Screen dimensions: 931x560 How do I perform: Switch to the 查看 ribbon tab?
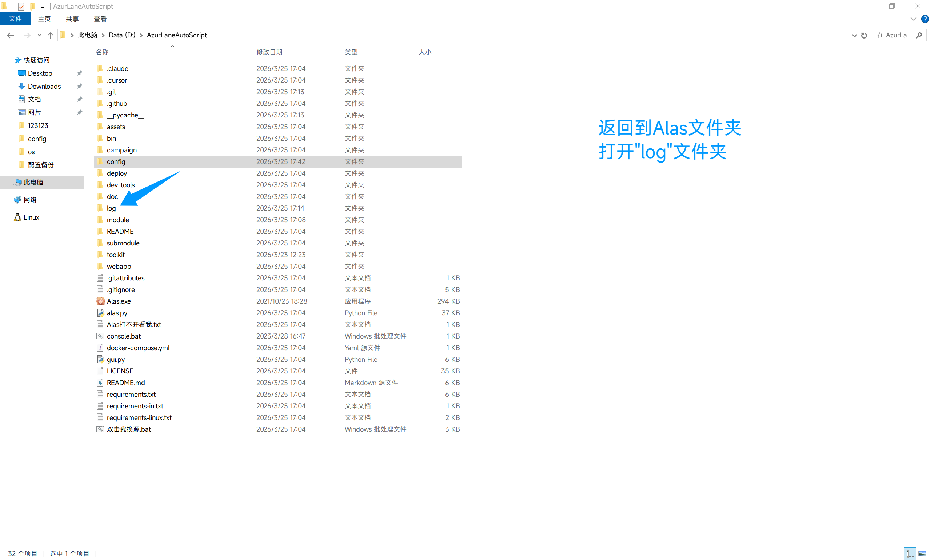pyautogui.click(x=100, y=19)
